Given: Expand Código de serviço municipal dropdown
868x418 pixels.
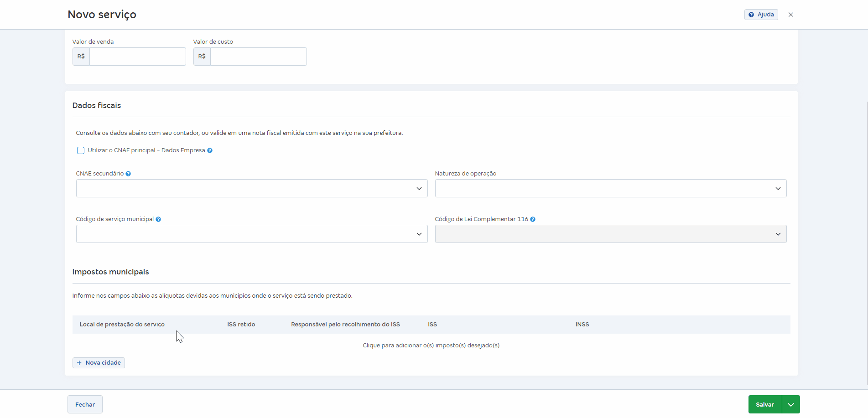Looking at the screenshot, I should click(251, 234).
